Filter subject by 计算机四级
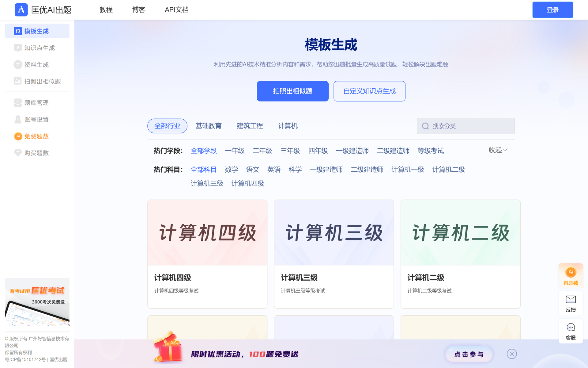Screen dimensions: 588x368 pos(248,183)
